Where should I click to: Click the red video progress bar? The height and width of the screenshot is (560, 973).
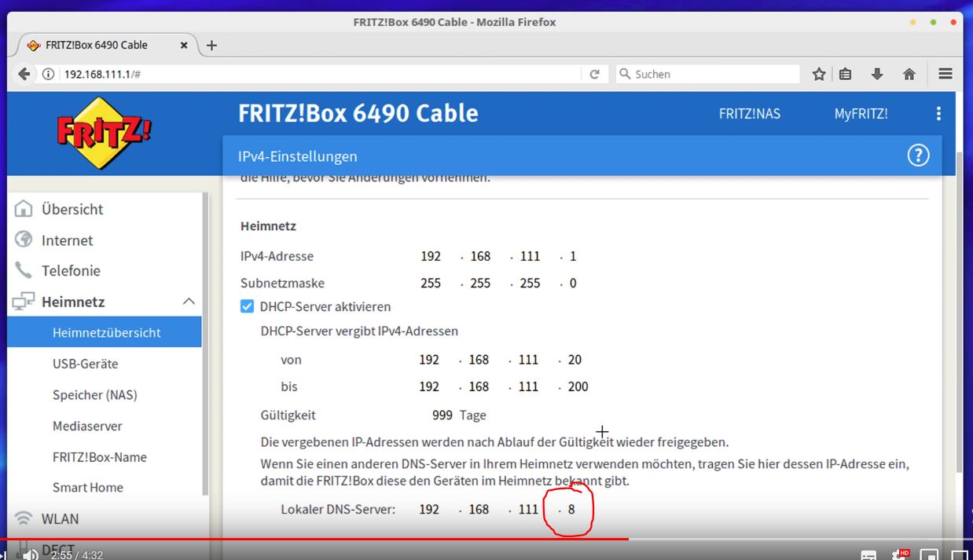314,539
